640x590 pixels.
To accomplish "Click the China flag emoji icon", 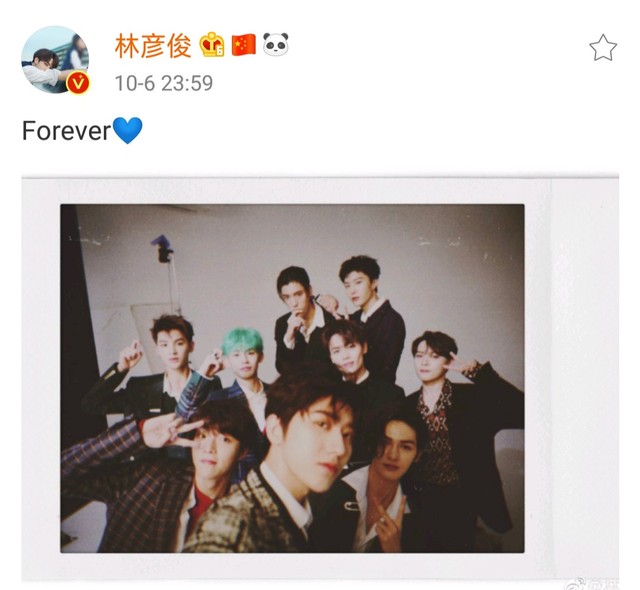I will (x=244, y=45).
